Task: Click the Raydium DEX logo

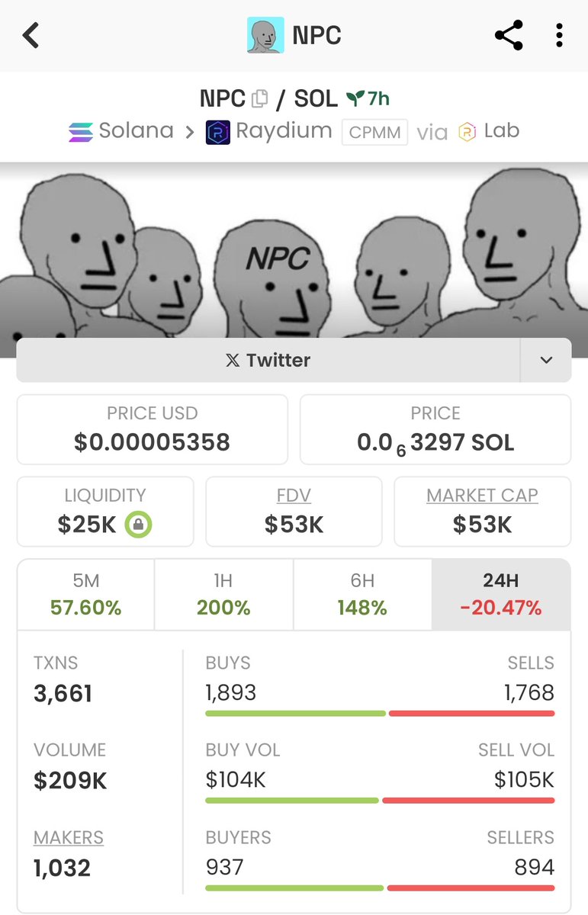Action: (x=218, y=132)
